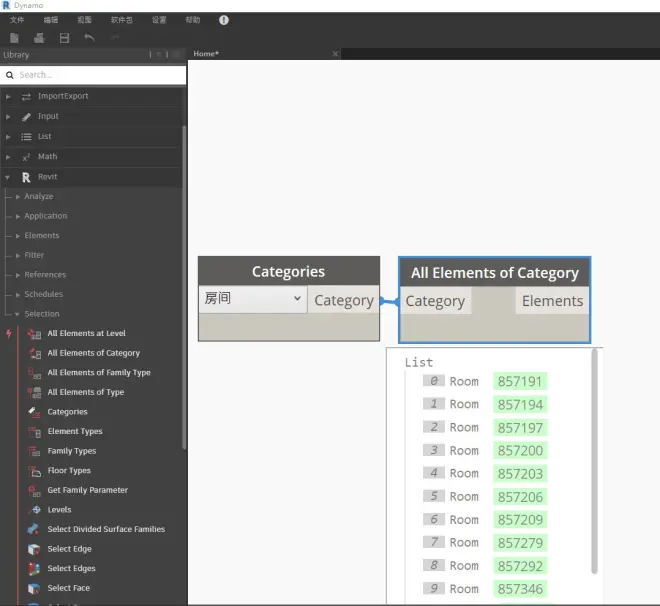
Task: Click the Elements output port
Action: [x=552, y=301]
